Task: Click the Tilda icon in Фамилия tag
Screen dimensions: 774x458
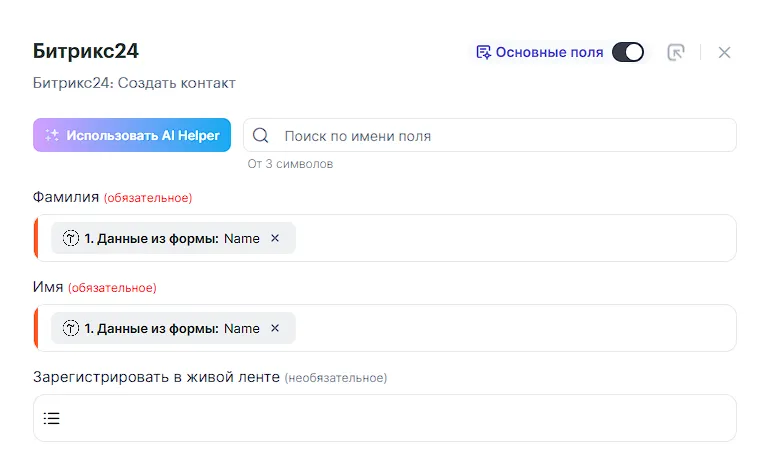Action: click(x=71, y=238)
